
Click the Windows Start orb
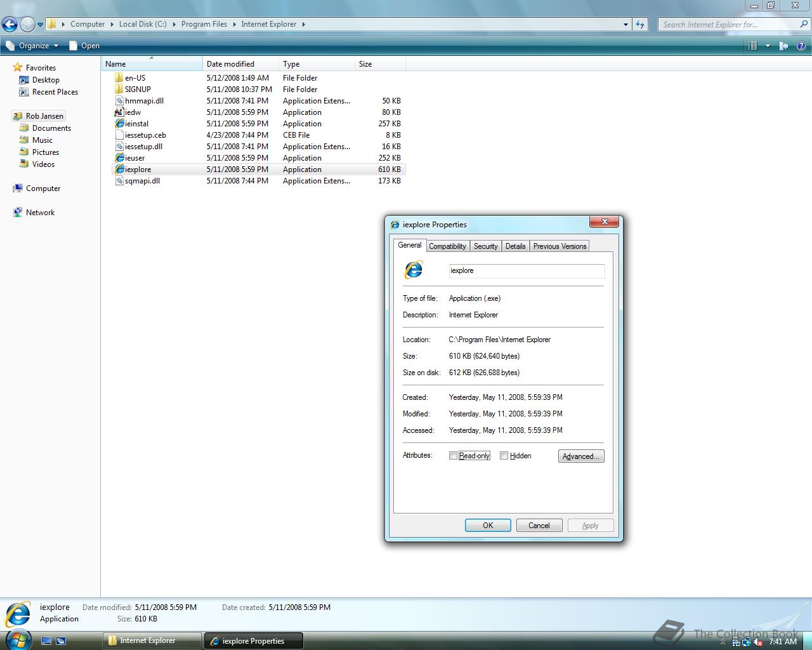coord(18,639)
